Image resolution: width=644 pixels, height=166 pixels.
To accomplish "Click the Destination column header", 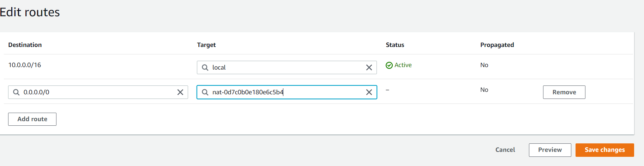I will [25, 45].
